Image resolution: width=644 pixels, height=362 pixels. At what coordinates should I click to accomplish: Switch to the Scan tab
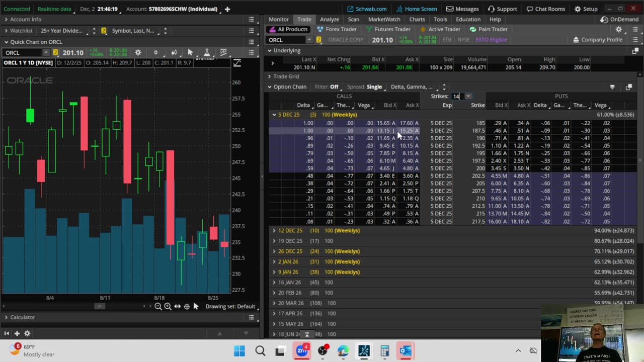tap(354, 20)
